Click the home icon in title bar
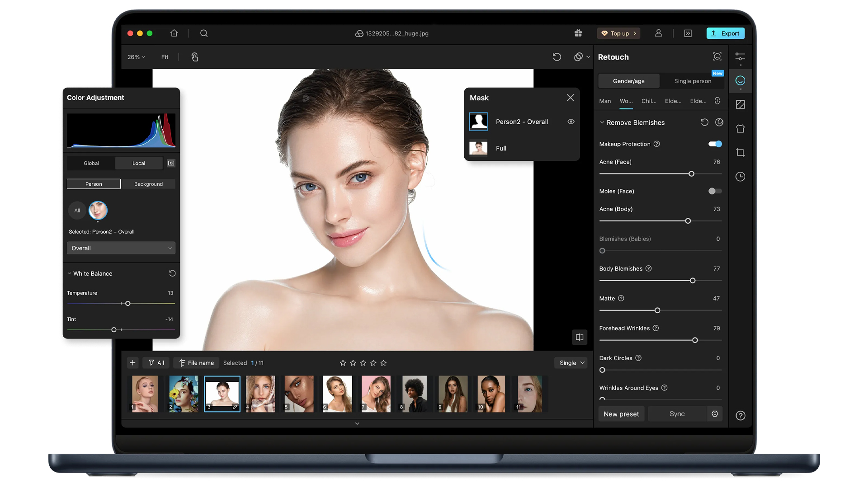This screenshot has height=488, width=868. pyautogui.click(x=174, y=33)
